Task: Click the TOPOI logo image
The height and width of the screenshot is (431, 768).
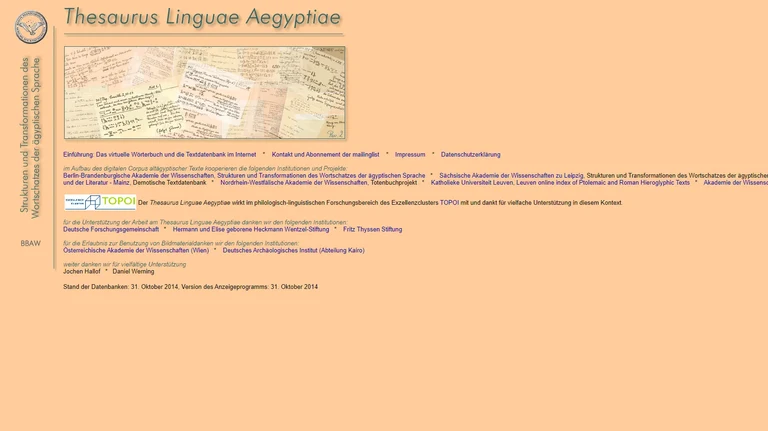Action: (x=100, y=202)
